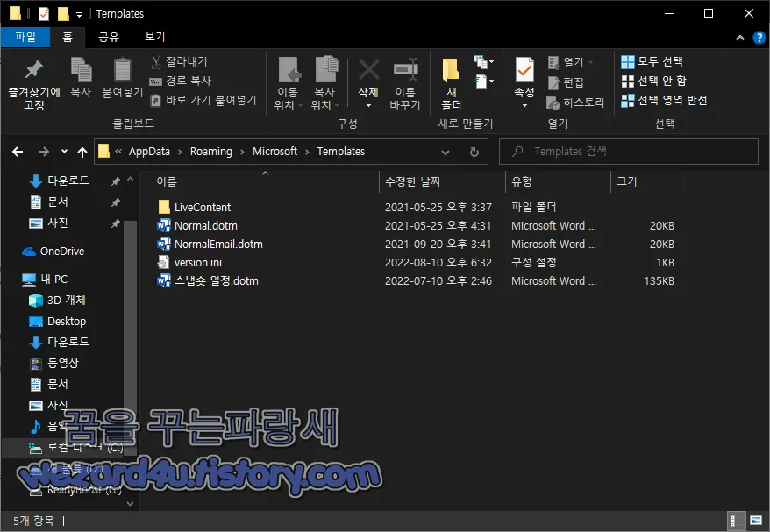Switch to the Share (공유) tab
770x532 pixels.
tap(109, 37)
